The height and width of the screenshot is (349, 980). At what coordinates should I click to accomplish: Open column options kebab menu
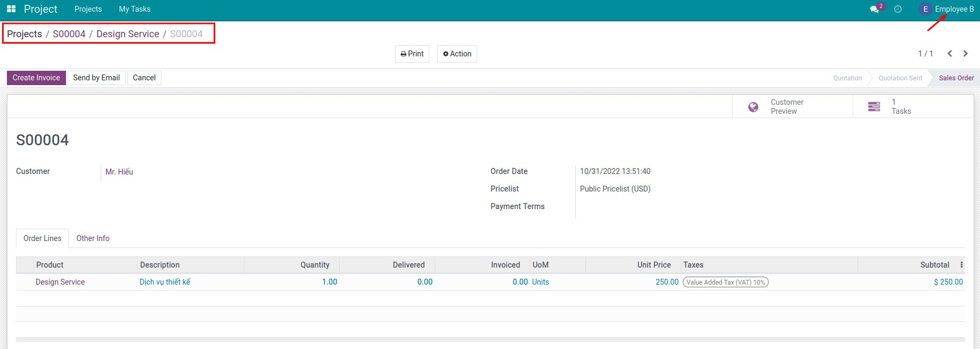pyautogui.click(x=961, y=265)
